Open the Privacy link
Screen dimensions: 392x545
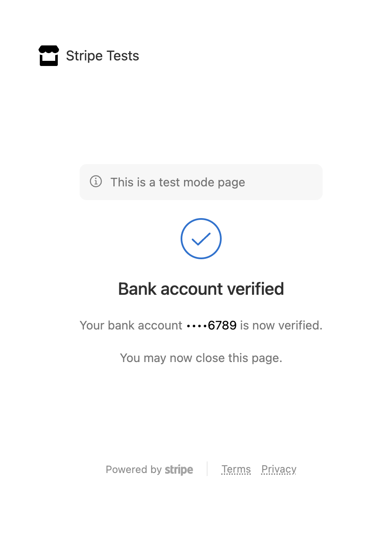pos(279,470)
